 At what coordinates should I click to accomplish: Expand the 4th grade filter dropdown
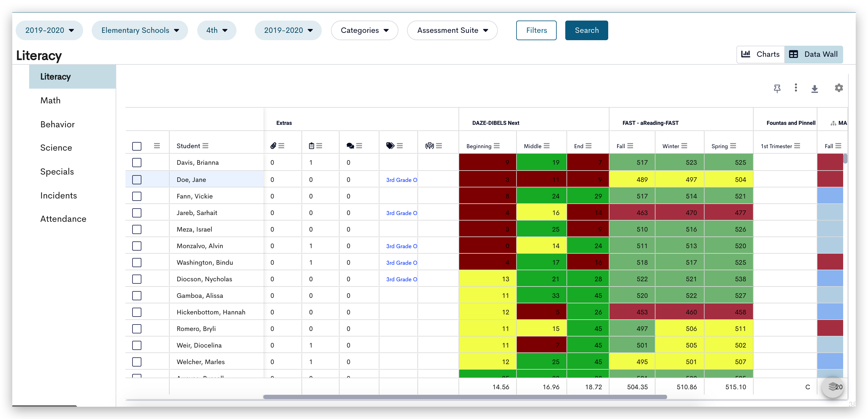217,30
